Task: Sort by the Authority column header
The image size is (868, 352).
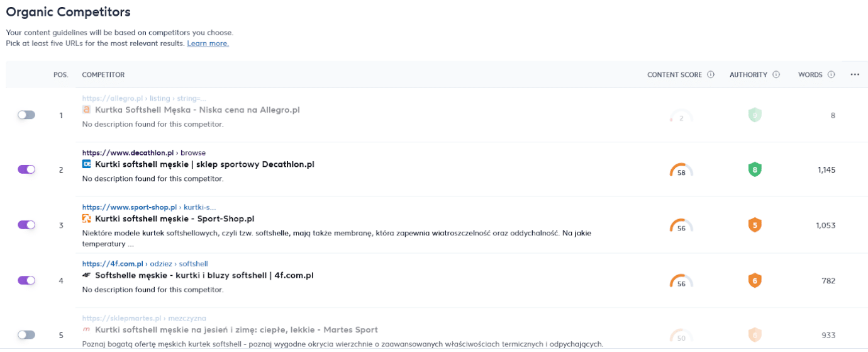Action: coord(748,75)
